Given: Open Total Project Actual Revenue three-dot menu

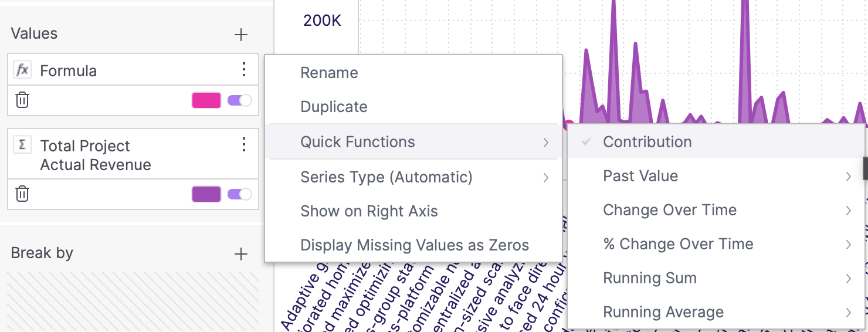Looking at the screenshot, I should pyautogui.click(x=244, y=145).
